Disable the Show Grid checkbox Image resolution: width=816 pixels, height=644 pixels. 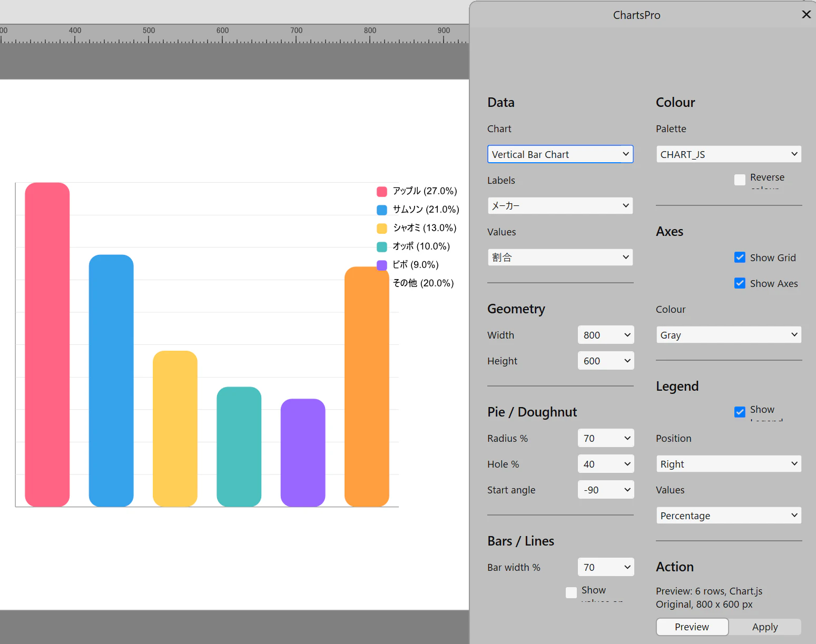point(740,257)
